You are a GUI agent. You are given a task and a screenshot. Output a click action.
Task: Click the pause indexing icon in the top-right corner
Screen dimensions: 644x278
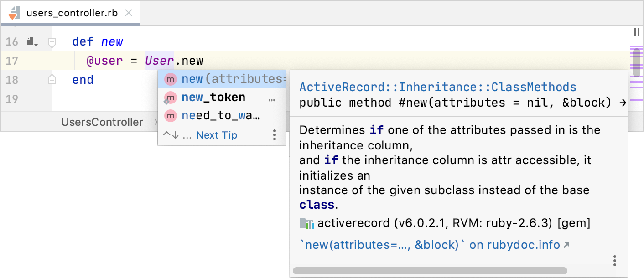point(637,32)
